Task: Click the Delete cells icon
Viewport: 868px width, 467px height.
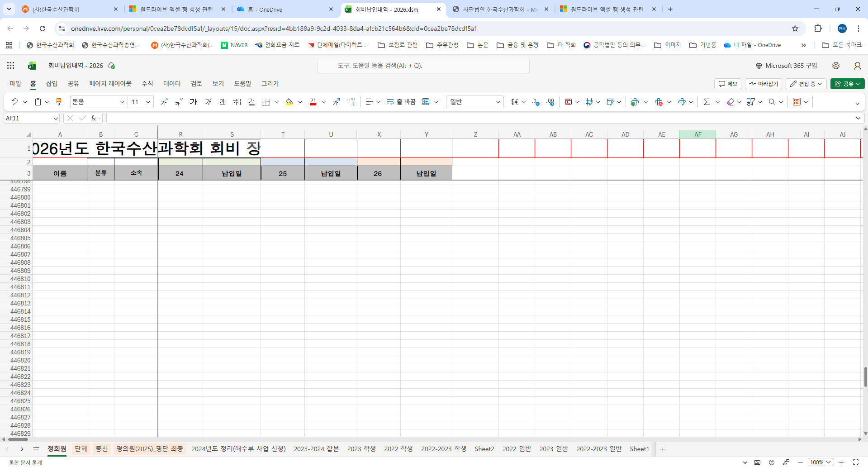Action: click(659, 102)
